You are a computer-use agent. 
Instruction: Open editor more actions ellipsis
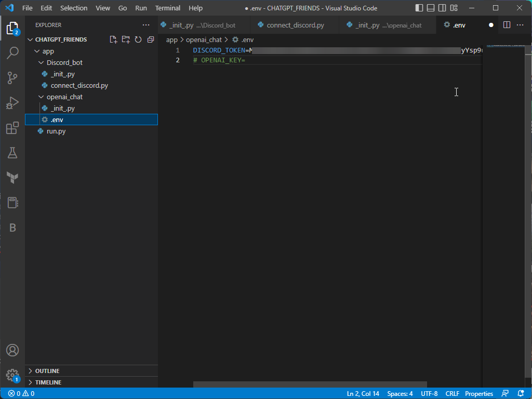(x=520, y=25)
